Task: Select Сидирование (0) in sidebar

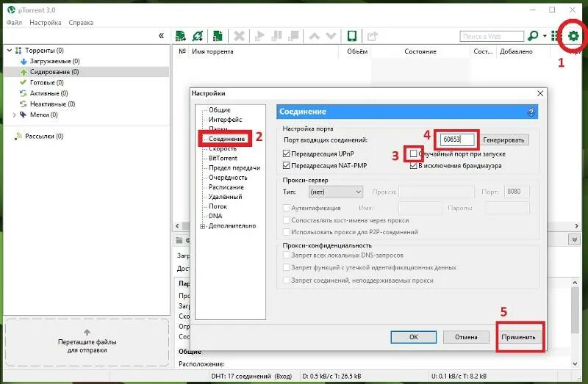Action: [86, 72]
